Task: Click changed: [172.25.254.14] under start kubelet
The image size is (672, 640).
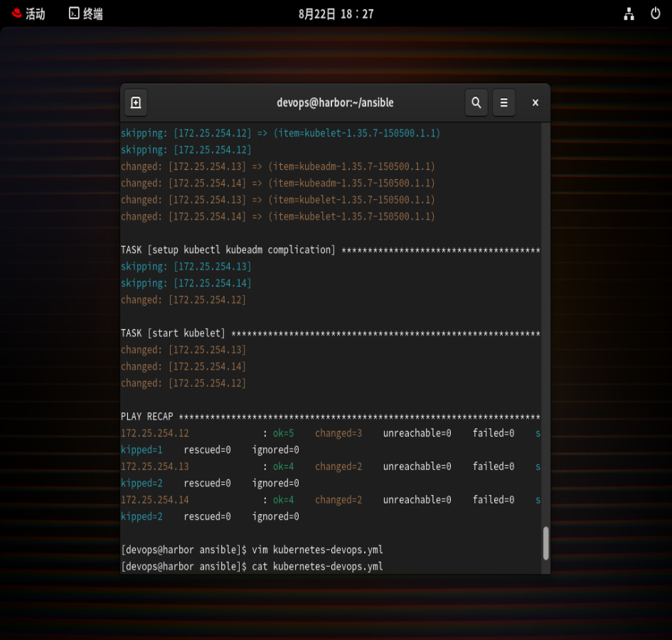Action: pos(183,367)
